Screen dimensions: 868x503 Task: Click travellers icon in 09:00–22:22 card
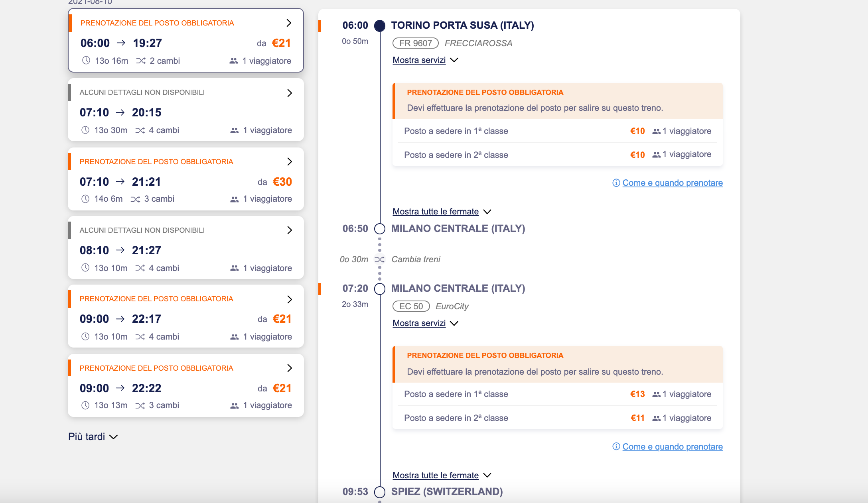[x=235, y=406]
